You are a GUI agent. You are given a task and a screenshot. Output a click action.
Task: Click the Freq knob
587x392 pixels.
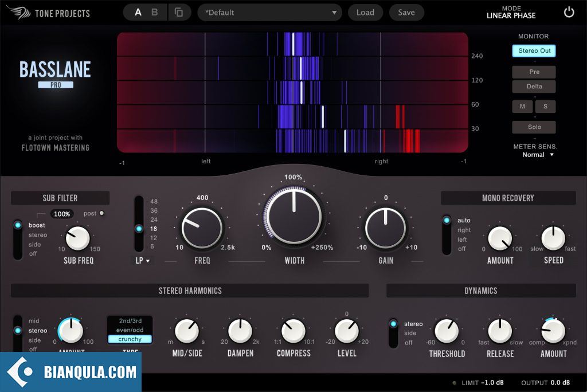(x=202, y=228)
